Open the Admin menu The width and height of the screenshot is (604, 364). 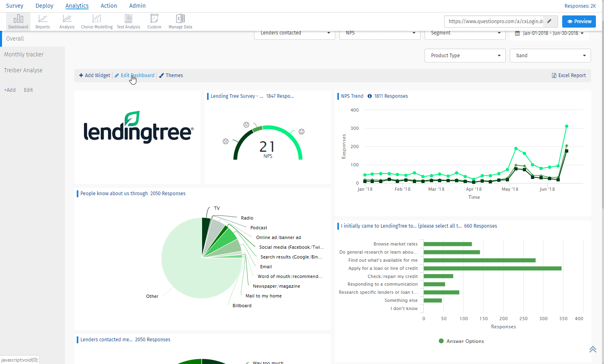click(x=137, y=6)
